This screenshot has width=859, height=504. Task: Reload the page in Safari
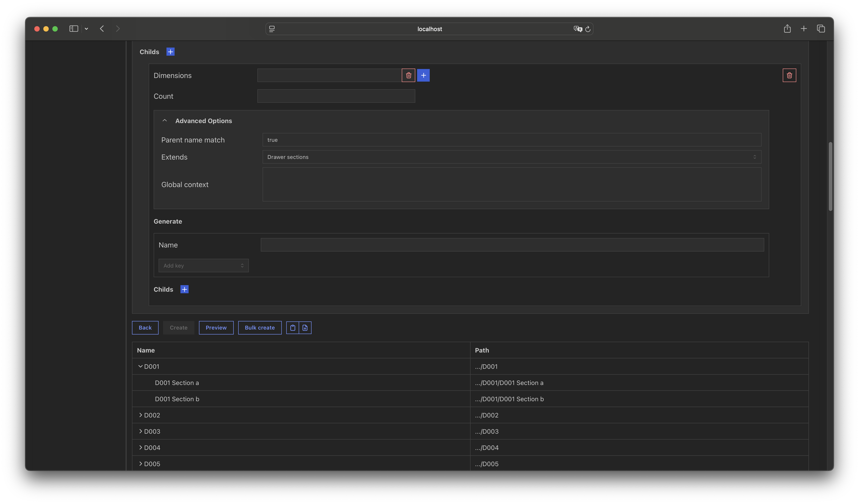588,29
